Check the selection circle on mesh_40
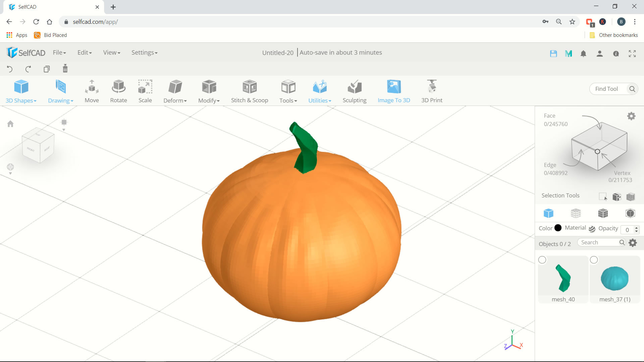 pos(542,259)
